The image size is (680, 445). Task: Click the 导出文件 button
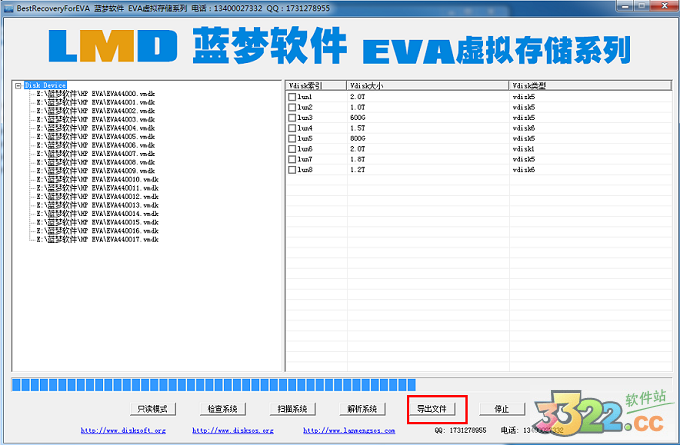(432, 409)
